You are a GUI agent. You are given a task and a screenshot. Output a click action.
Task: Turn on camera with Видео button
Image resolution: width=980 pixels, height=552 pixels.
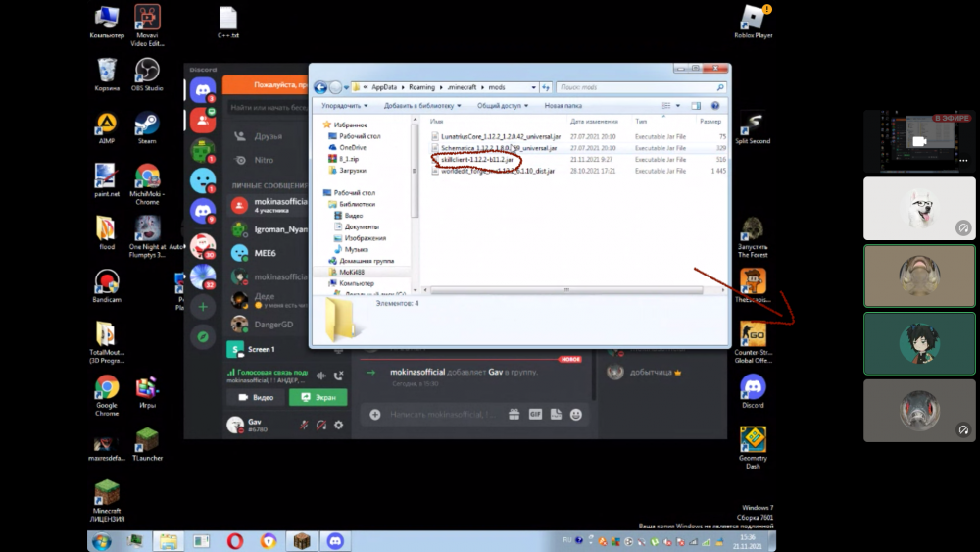pyautogui.click(x=256, y=397)
